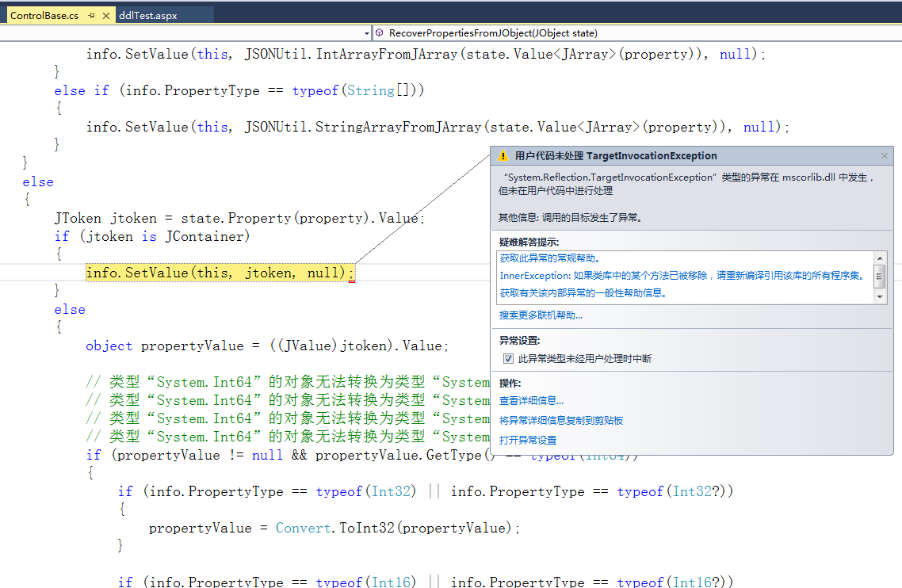
Task: Click the InnerException troubleshooting tip link
Action: (x=682, y=276)
